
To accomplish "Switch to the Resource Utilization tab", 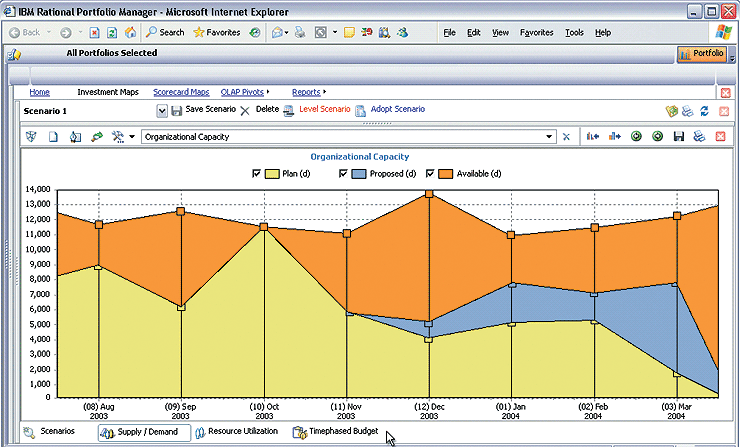I will point(237,431).
